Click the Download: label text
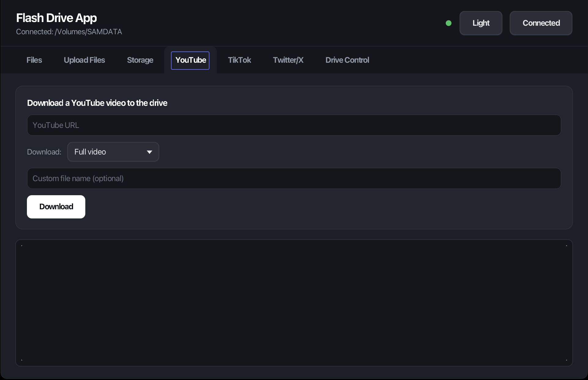Image resolution: width=588 pixels, height=380 pixels. click(x=44, y=152)
